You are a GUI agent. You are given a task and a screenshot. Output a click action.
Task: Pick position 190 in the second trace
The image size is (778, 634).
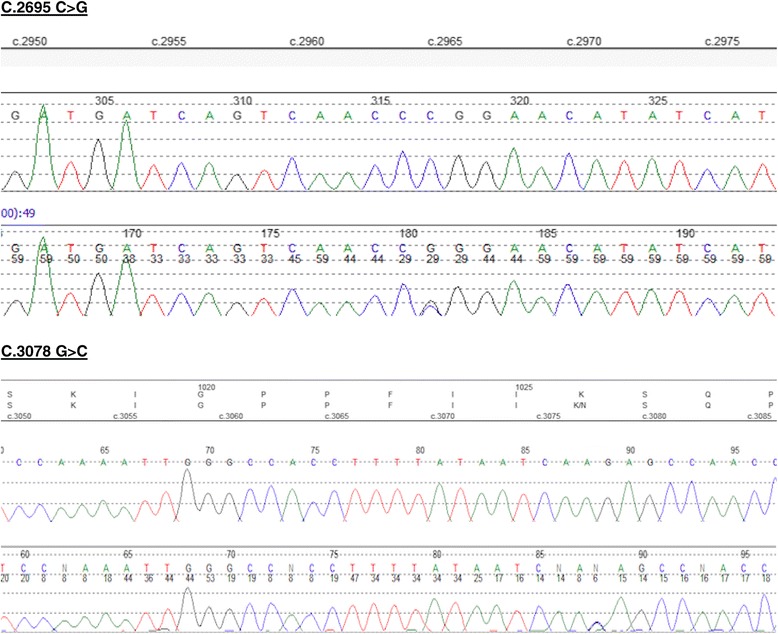(685, 233)
